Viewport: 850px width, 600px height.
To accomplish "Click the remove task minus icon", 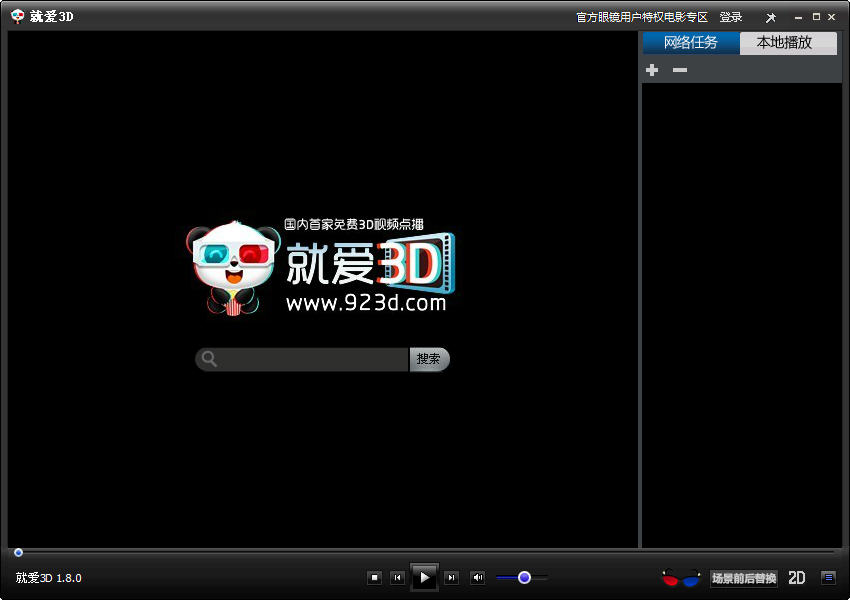I will point(680,70).
